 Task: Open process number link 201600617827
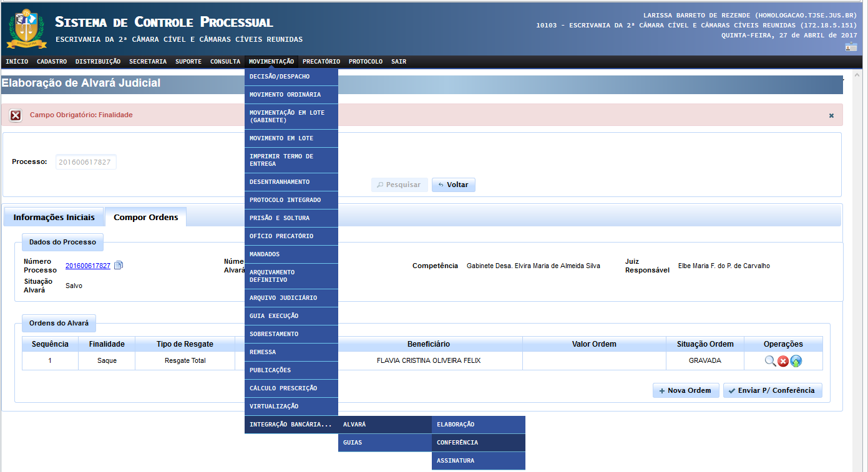88,266
